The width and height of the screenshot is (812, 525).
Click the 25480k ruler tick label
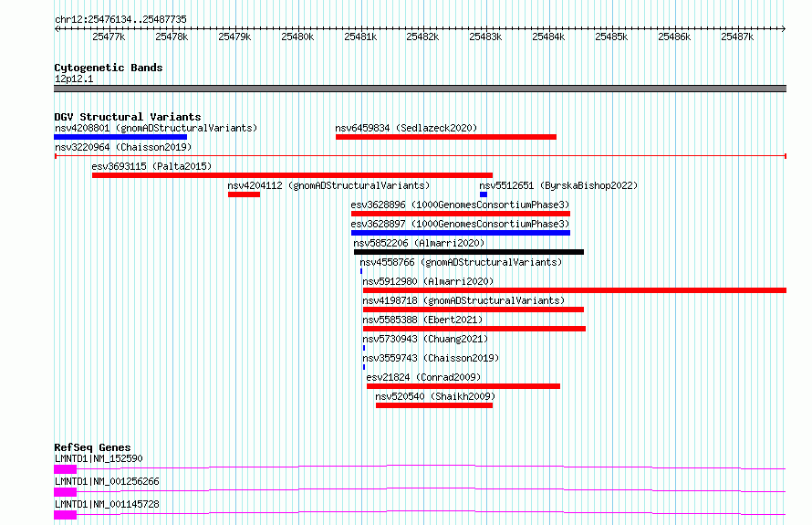[x=297, y=37]
